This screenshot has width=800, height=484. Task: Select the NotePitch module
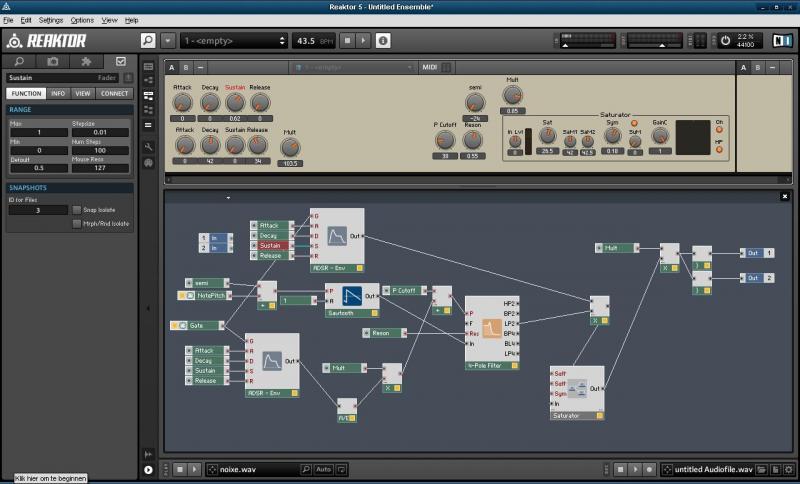coord(205,295)
